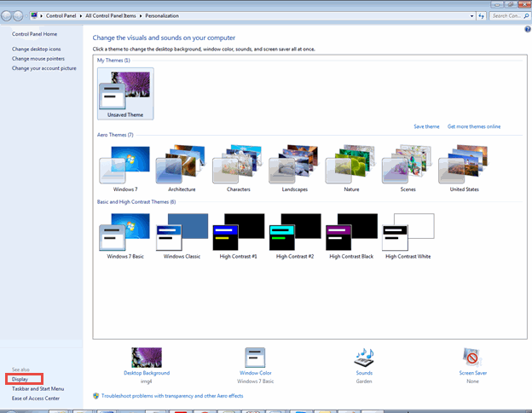Click the Control Panel breadcrumb
The image size is (532, 413).
[61, 15]
